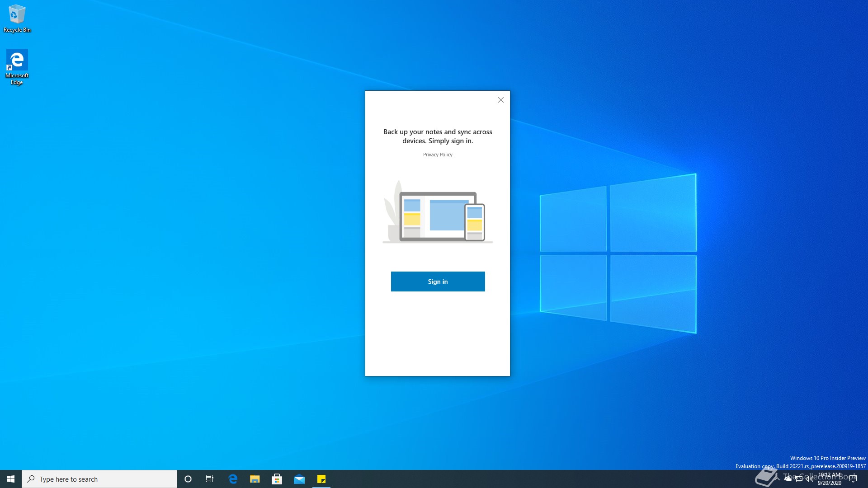868x488 pixels.
Task: Select the Microsoft Edge desktop shortcut
Action: [17, 66]
